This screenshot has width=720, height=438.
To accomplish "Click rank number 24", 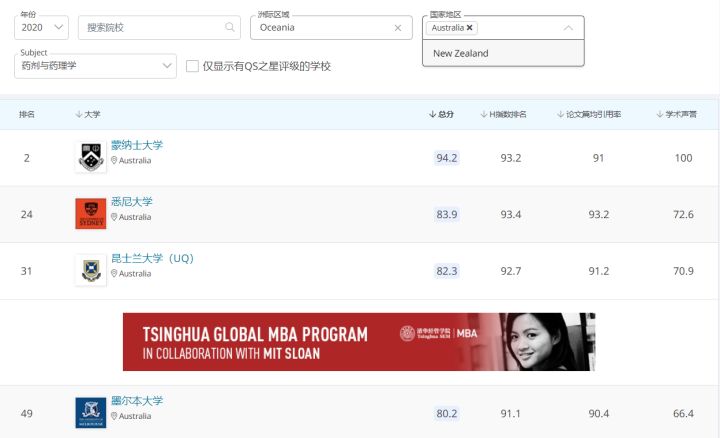I will coord(27,214).
